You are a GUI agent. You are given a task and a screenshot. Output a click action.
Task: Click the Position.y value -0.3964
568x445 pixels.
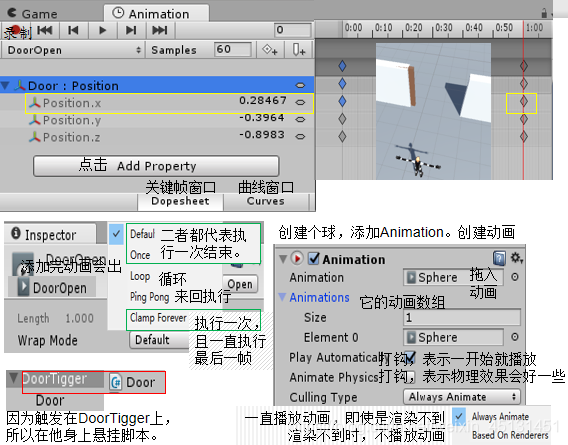pyautogui.click(x=261, y=117)
